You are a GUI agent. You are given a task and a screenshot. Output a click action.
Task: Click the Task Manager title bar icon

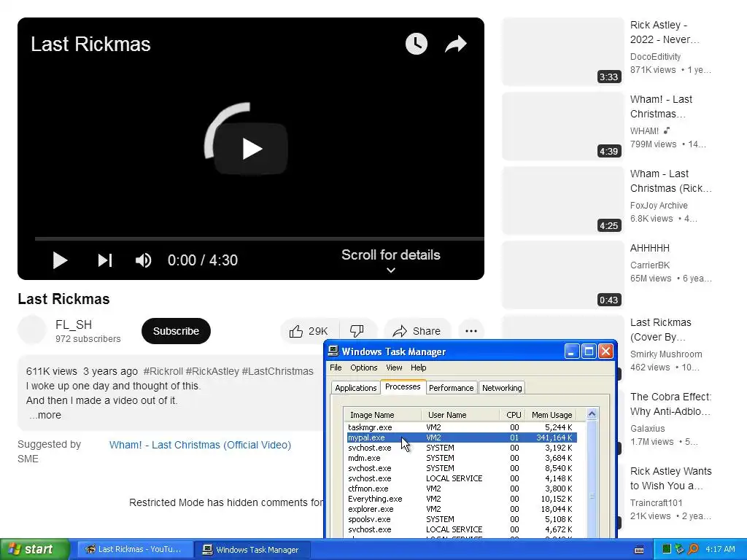(x=333, y=351)
